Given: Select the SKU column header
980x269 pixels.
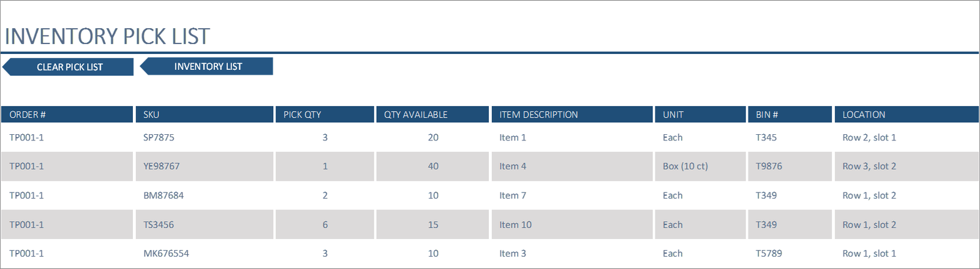Looking at the screenshot, I should click(205, 115).
